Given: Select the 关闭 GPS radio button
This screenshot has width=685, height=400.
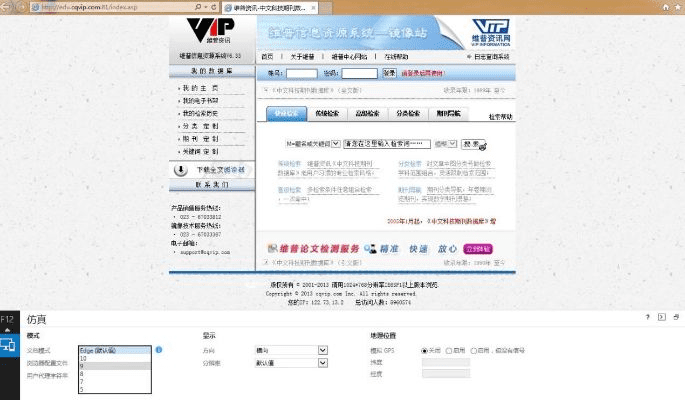Looking at the screenshot, I should click(424, 351).
